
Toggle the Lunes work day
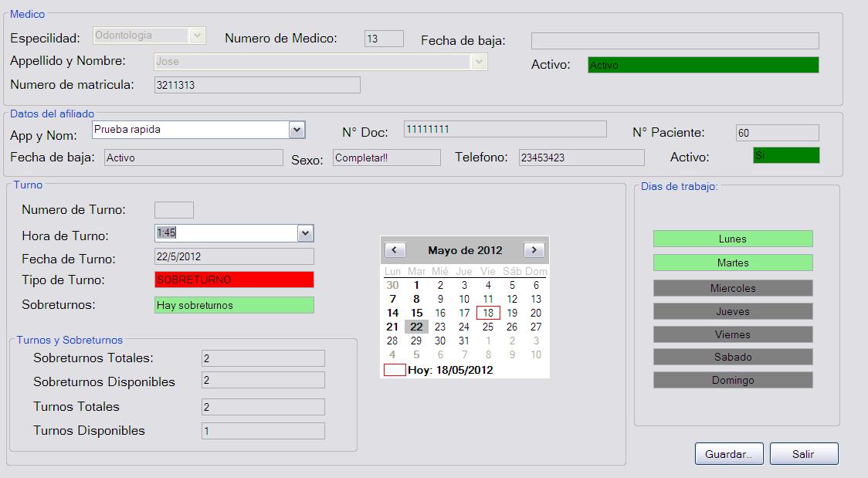click(732, 239)
